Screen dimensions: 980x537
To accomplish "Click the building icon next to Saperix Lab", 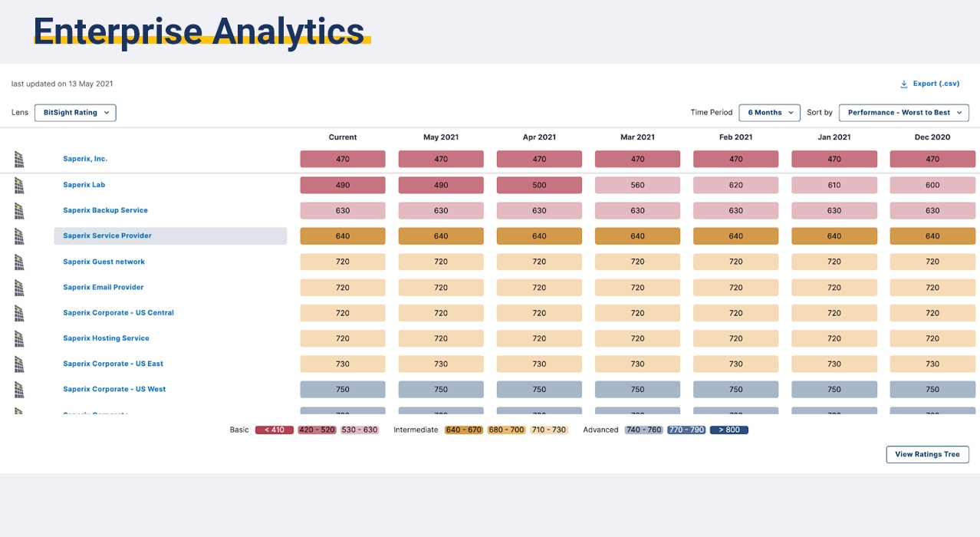I will (x=19, y=185).
